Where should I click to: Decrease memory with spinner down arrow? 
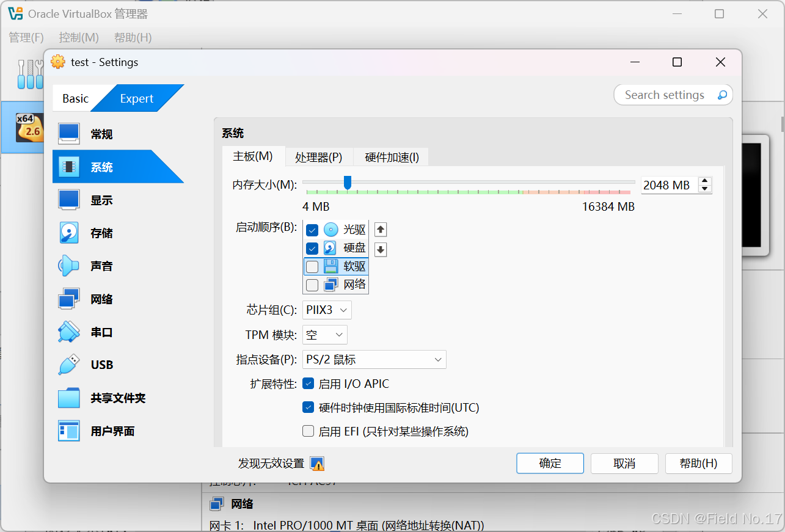(x=706, y=189)
